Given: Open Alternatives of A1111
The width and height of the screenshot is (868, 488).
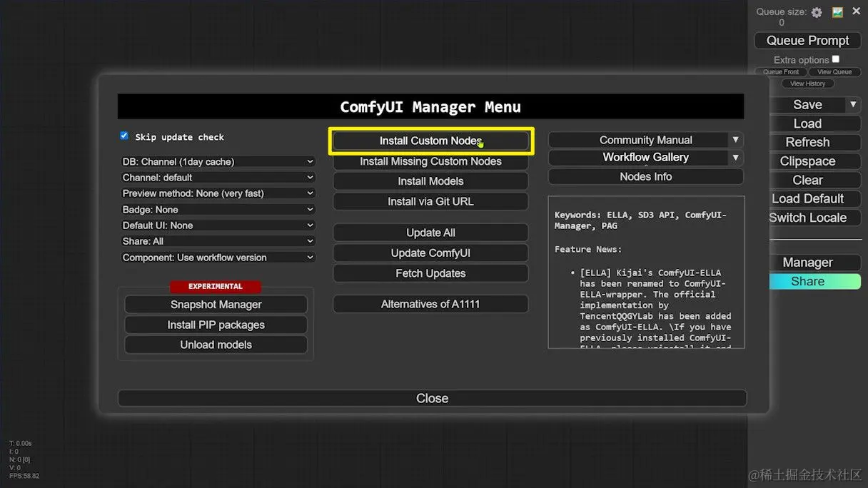Looking at the screenshot, I should pyautogui.click(x=430, y=304).
